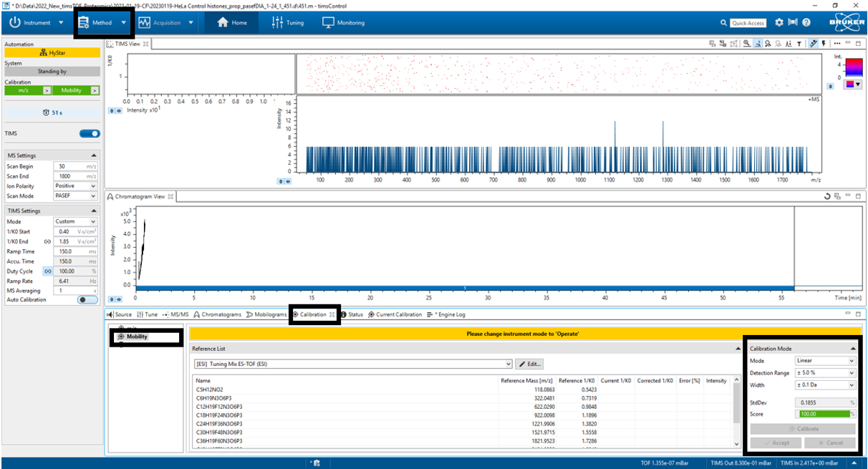This screenshot has height=469, width=868.
Task: Click the link icon beside Duty Cycle
Action: point(47,271)
